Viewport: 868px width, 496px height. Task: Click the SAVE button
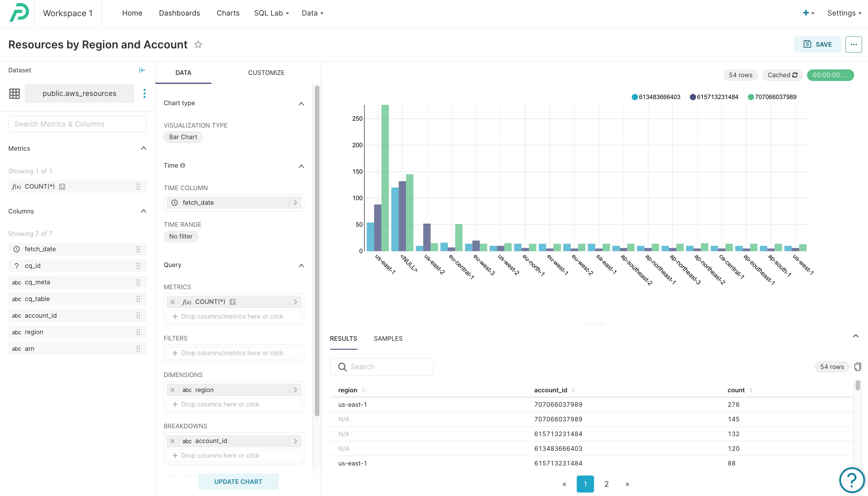pyautogui.click(x=817, y=45)
